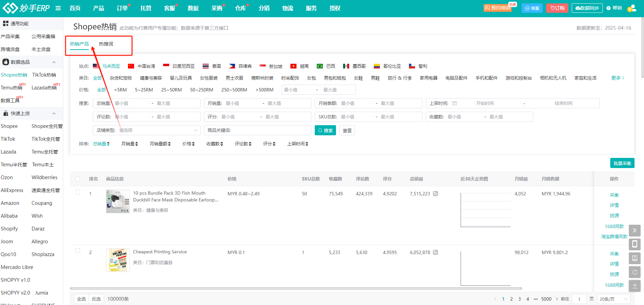Click the 批量采集 button
This screenshot has height=305, width=644.
(622, 163)
